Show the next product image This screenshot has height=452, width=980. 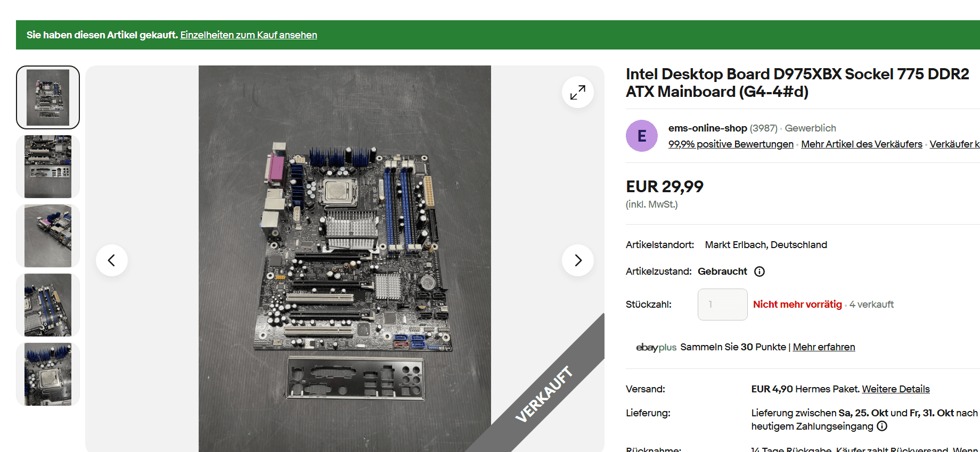point(578,260)
